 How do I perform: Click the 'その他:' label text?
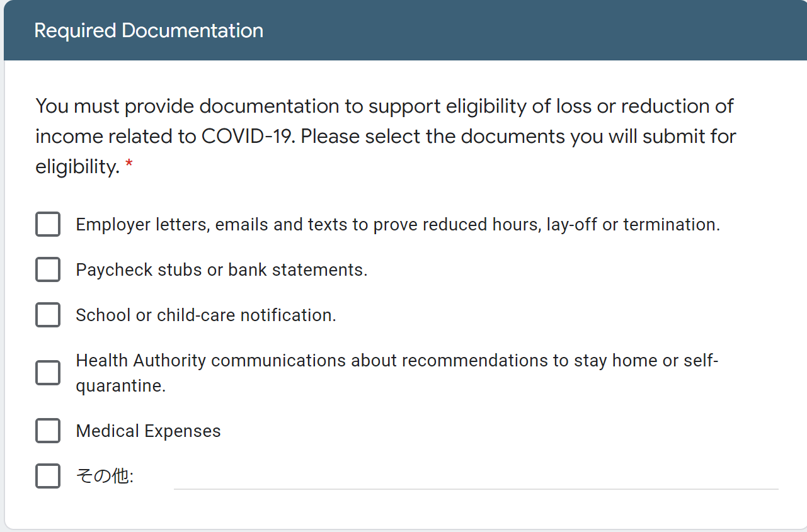coord(105,477)
